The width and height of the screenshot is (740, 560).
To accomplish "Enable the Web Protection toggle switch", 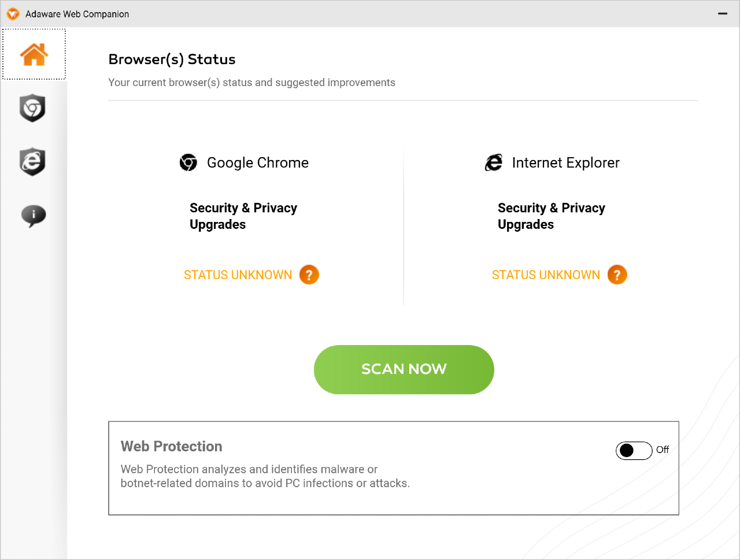I will point(634,450).
